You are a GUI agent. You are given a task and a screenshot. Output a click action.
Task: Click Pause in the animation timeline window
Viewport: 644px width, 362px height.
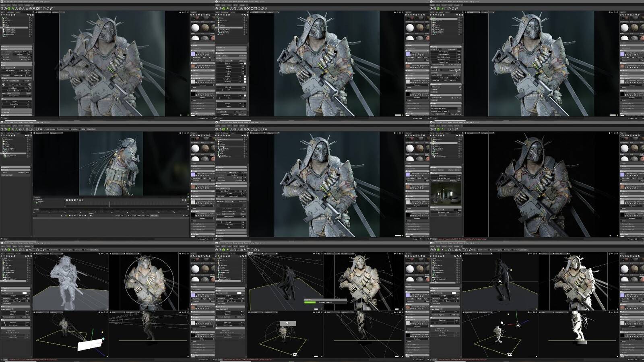coord(76,215)
